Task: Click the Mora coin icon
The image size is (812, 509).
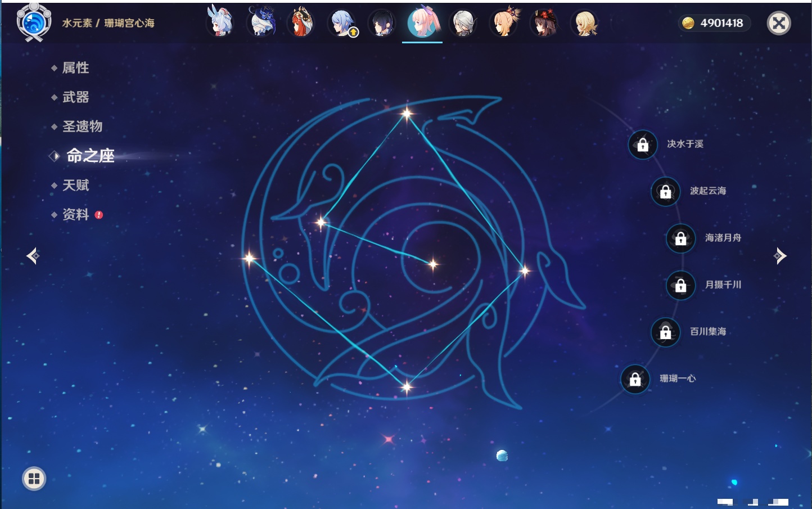Action: [688, 23]
